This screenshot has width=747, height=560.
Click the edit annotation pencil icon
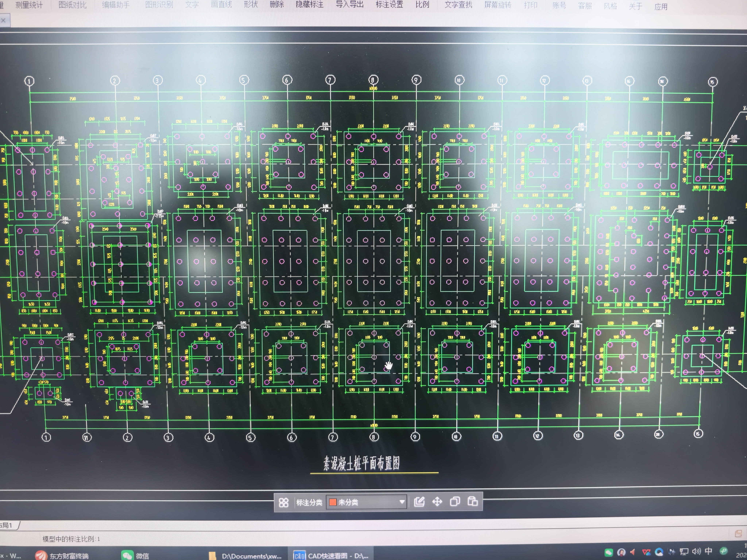419,502
